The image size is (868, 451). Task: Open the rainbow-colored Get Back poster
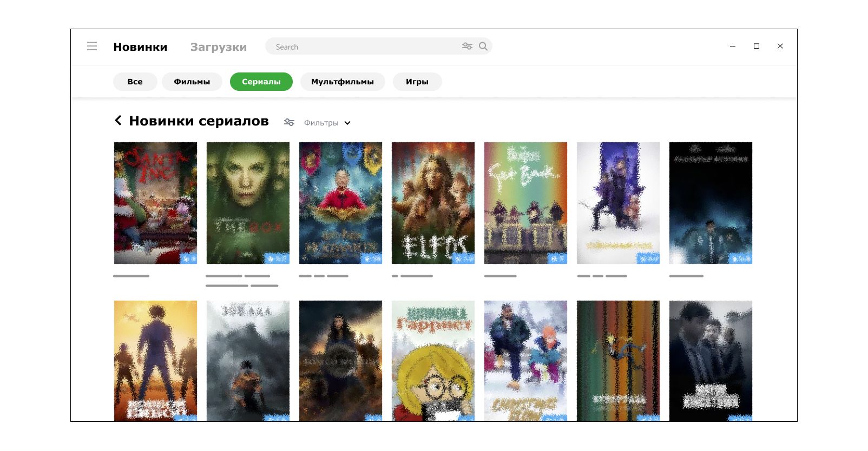pos(525,203)
